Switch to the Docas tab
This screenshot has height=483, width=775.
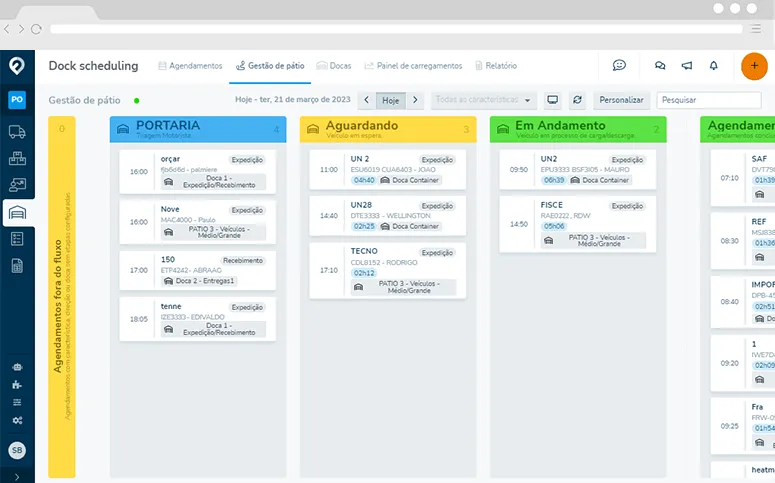334,66
